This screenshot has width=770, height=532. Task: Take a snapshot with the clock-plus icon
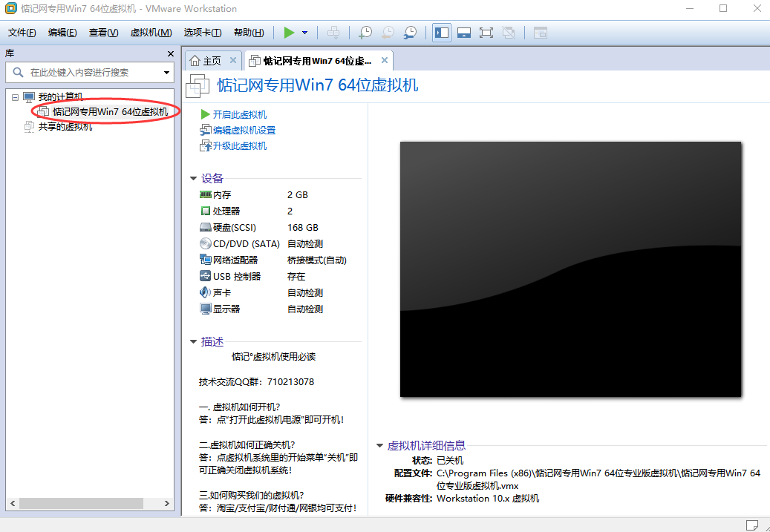[x=365, y=33]
